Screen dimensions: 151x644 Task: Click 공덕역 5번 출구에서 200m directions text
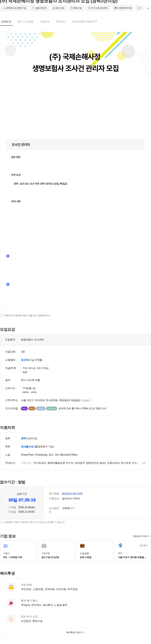pos(82,408)
